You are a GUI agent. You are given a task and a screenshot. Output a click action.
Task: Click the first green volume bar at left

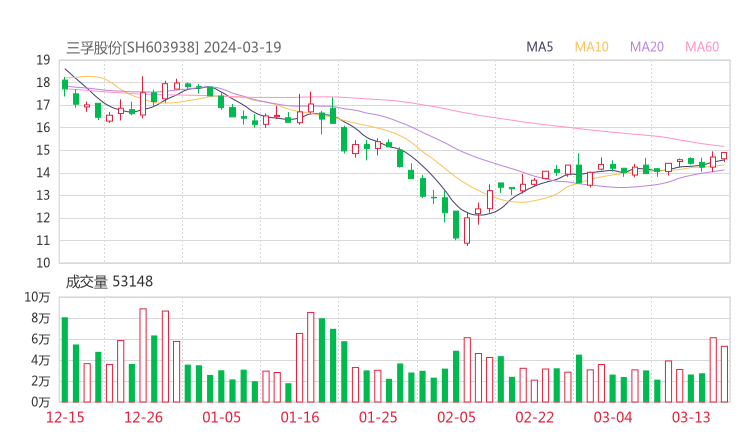(x=64, y=359)
